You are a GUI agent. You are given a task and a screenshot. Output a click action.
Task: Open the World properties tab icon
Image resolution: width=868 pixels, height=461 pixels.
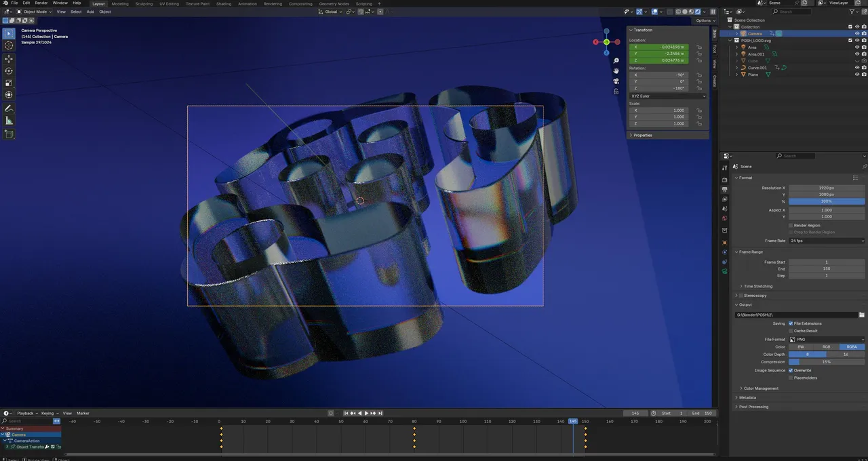tap(725, 218)
